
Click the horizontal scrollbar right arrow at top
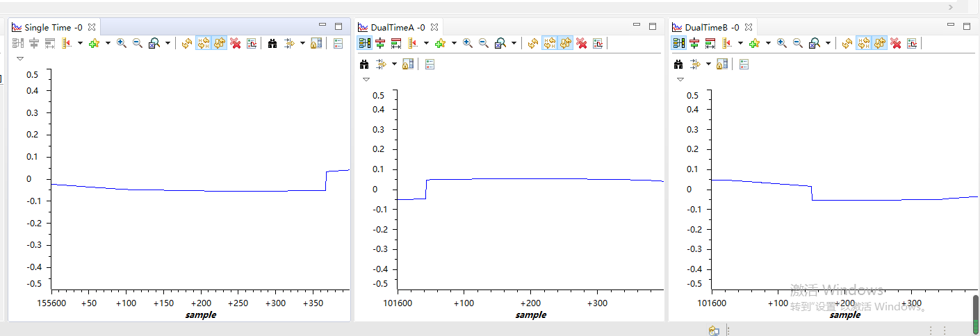pos(951,6)
